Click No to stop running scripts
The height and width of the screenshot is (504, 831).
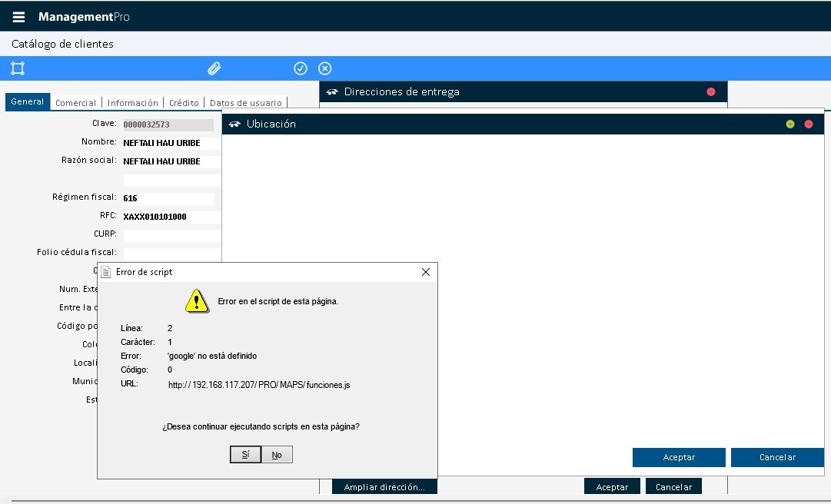tap(277, 455)
